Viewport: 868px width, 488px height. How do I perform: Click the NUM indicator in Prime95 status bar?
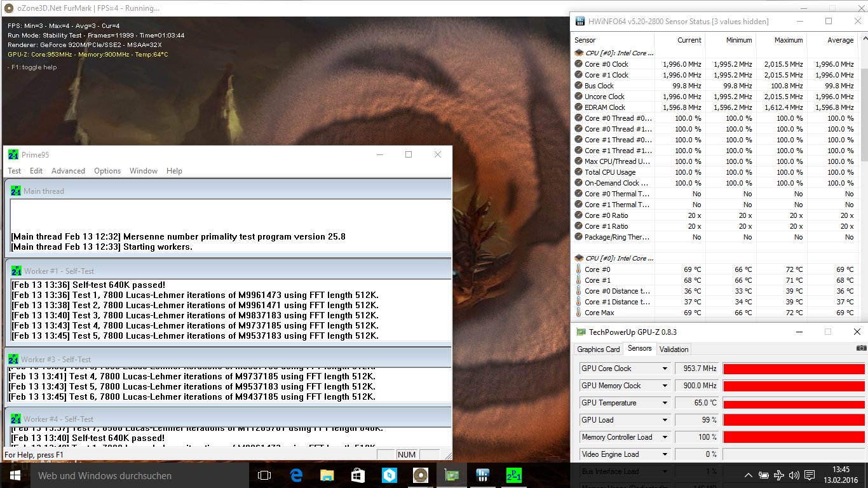(x=407, y=455)
